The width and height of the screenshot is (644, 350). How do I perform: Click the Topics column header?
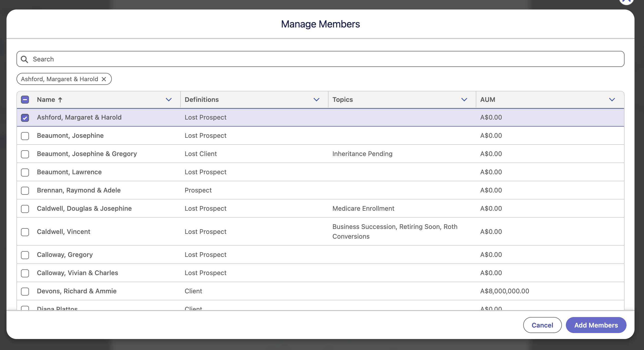click(x=342, y=100)
